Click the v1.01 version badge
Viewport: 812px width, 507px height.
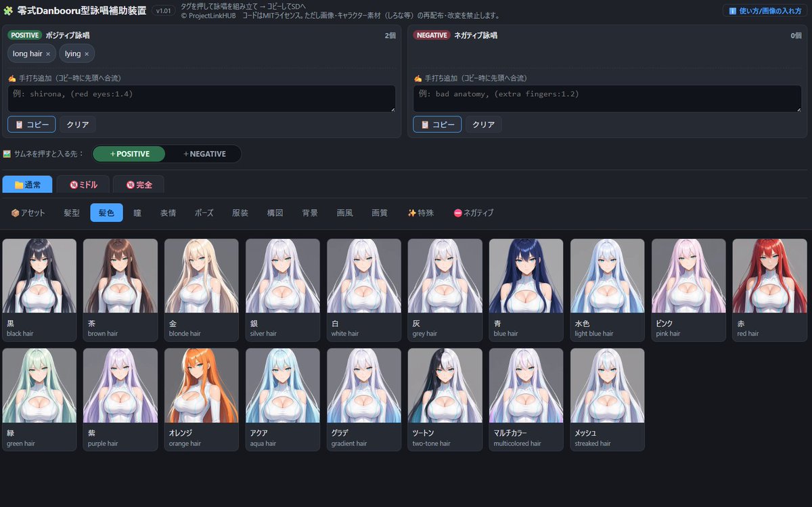pos(163,11)
